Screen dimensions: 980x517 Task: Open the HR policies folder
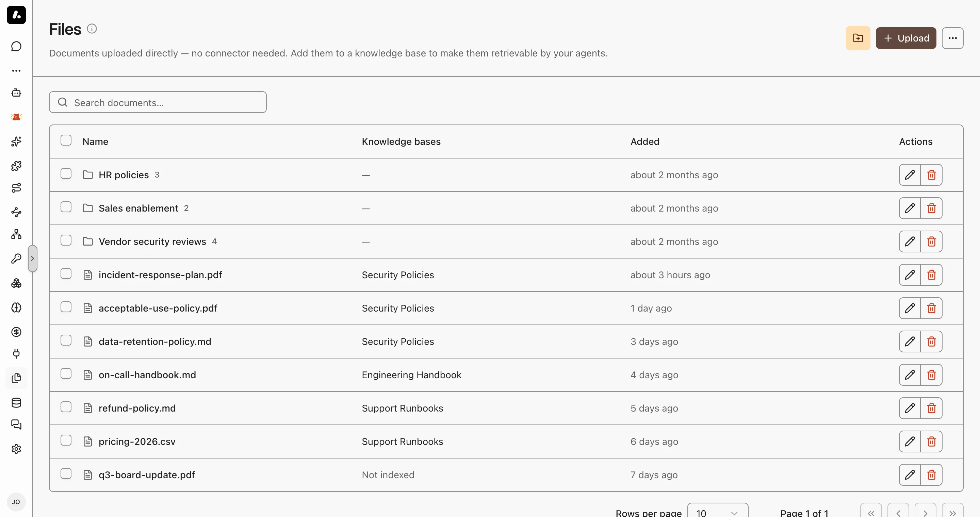124,175
